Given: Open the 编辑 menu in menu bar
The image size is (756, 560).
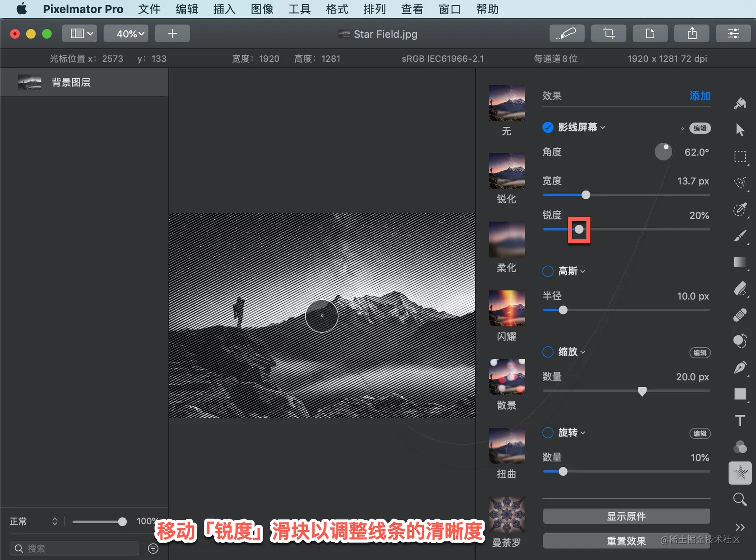Looking at the screenshot, I should (187, 9).
